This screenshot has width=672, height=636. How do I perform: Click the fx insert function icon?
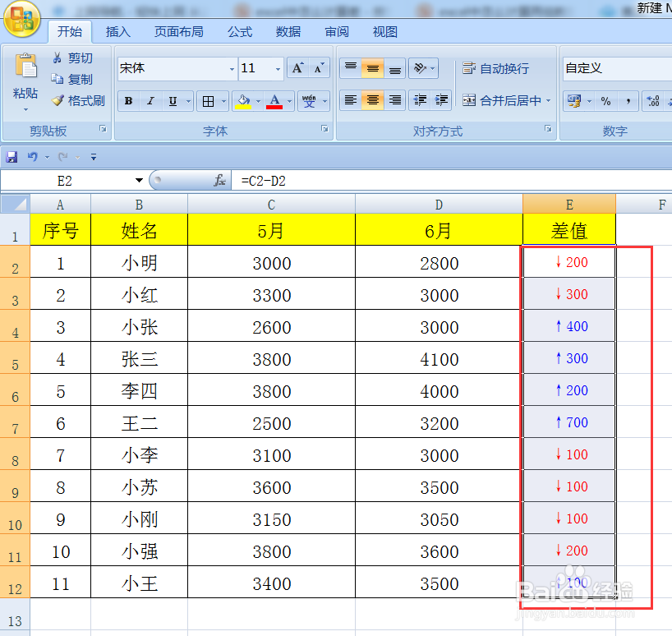(x=219, y=181)
